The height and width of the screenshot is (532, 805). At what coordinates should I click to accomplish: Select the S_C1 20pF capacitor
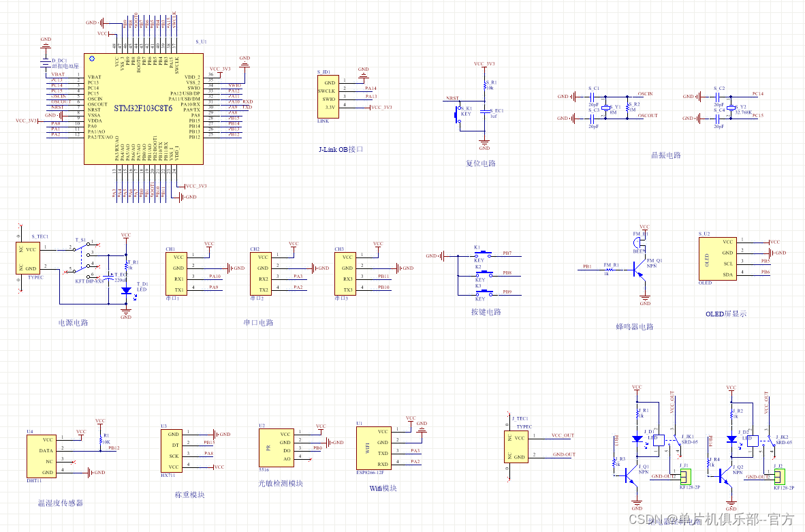pos(593,96)
